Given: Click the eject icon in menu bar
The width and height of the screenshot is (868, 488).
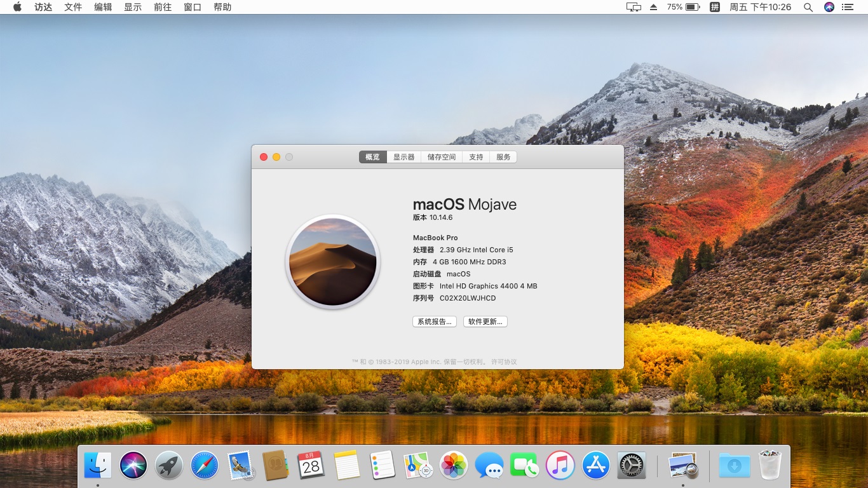Looking at the screenshot, I should [x=654, y=7].
